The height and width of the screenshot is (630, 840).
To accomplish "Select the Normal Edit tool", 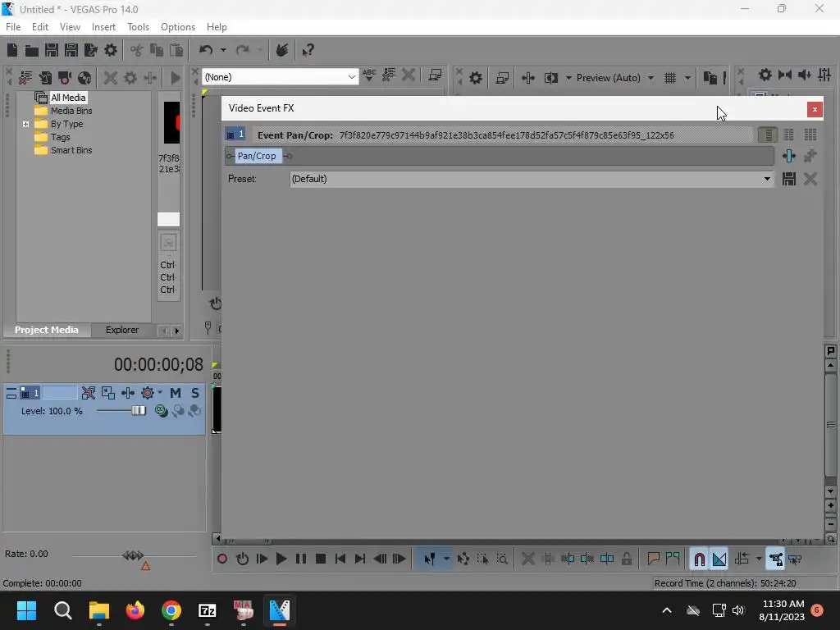I will [x=430, y=559].
